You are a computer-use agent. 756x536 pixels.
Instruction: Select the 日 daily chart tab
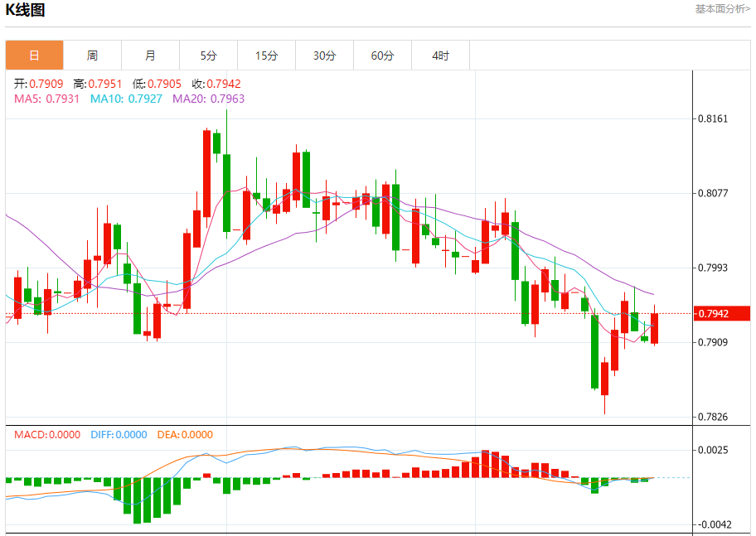(34, 56)
